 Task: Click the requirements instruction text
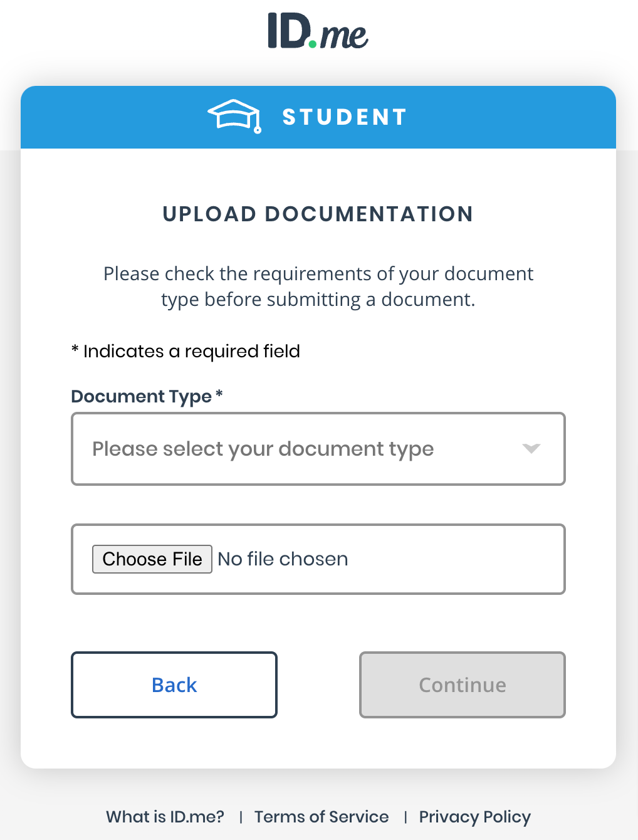318,286
